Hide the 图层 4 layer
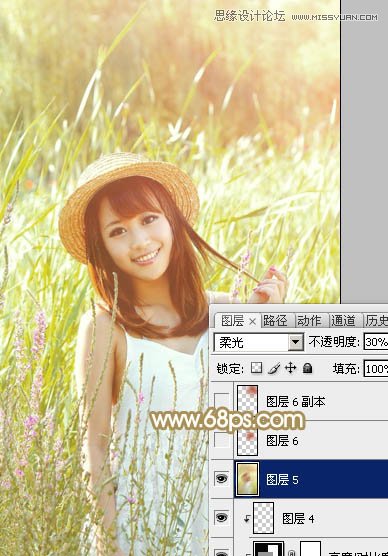388x556 pixels. coord(222,518)
